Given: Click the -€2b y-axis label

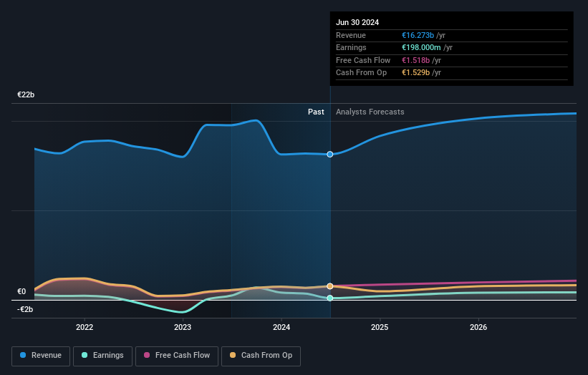Looking at the screenshot, I should pos(25,309).
